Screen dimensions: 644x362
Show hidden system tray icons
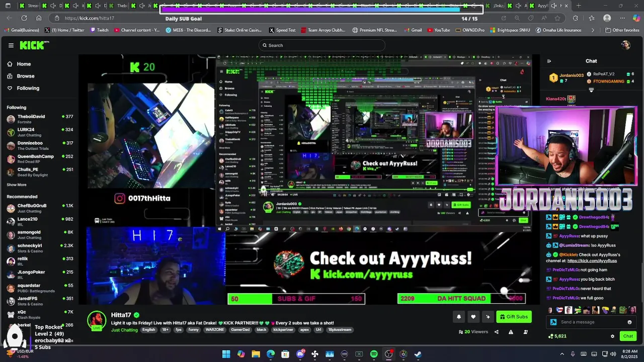point(562,354)
